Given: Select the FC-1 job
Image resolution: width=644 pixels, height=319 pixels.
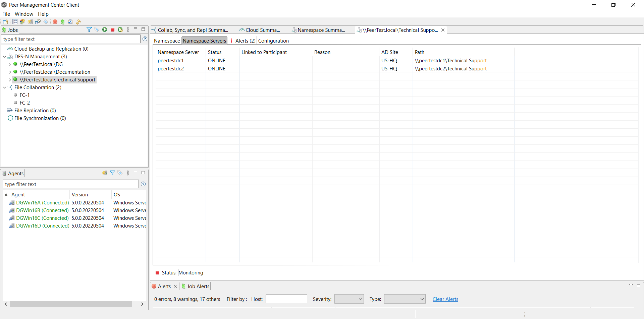Looking at the screenshot, I should [24, 95].
